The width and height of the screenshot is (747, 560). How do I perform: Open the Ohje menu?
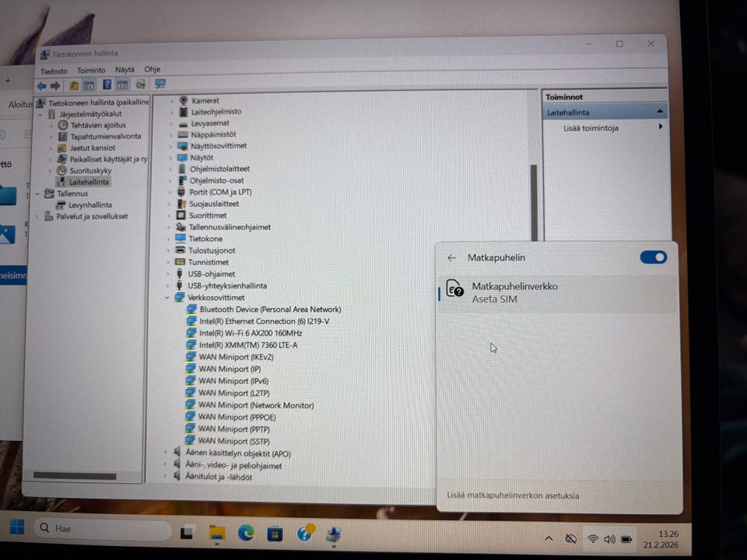point(153,69)
